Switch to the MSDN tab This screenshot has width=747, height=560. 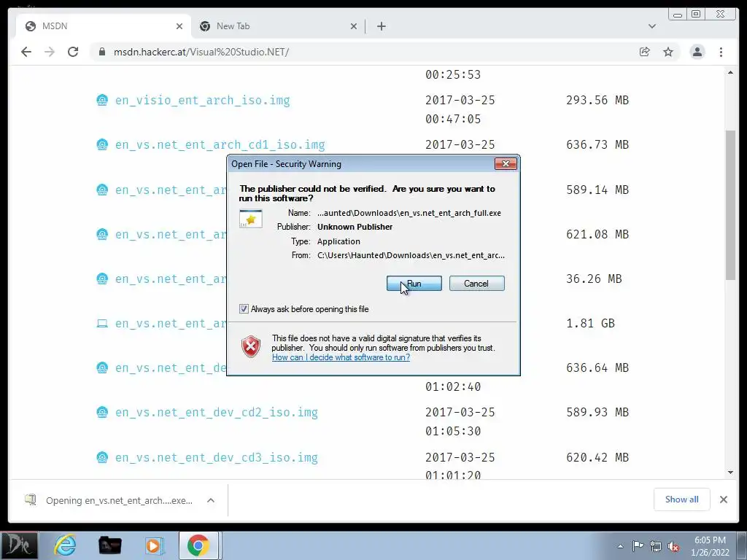coord(104,26)
